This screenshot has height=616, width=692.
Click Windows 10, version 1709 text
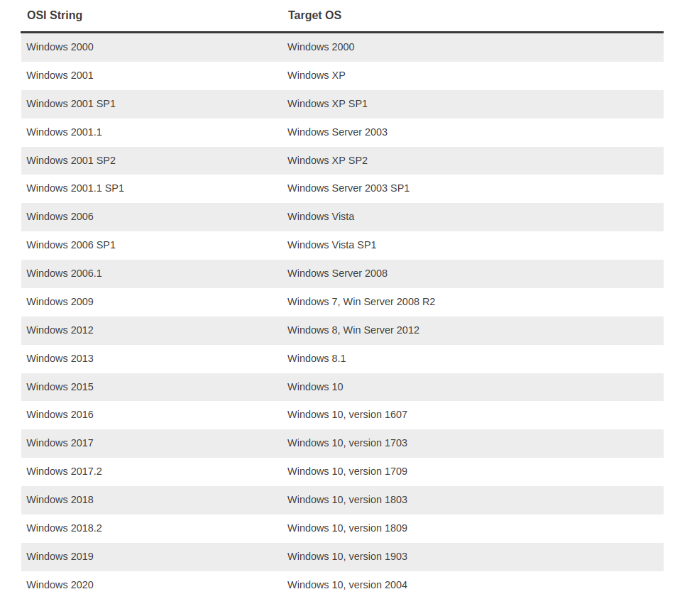pyautogui.click(x=347, y=471)
